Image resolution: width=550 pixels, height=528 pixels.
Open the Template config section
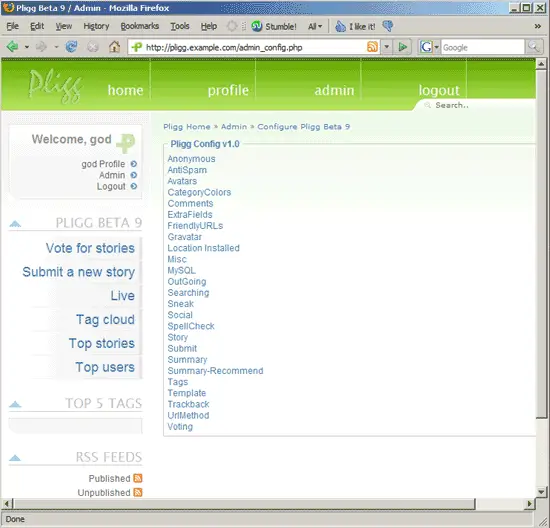(187, 393)
